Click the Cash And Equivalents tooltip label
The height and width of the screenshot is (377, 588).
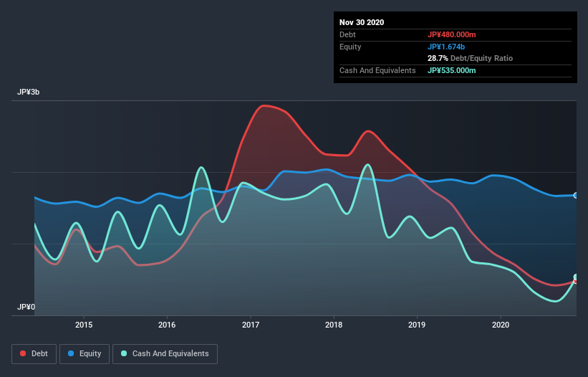point(377,70)
